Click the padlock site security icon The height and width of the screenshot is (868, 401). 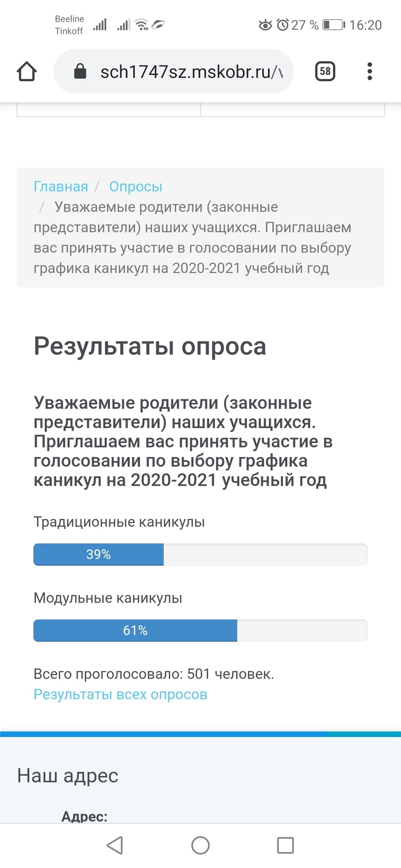(x=80, y=72)
